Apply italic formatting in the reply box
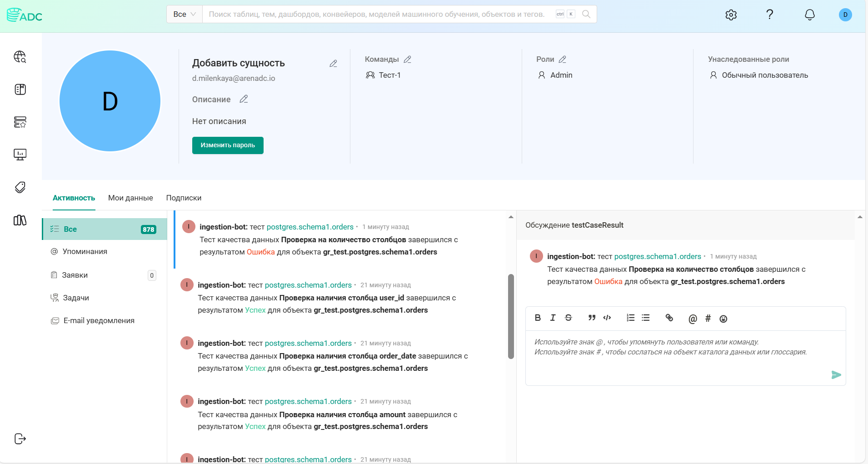 click(x=553, y=318)
